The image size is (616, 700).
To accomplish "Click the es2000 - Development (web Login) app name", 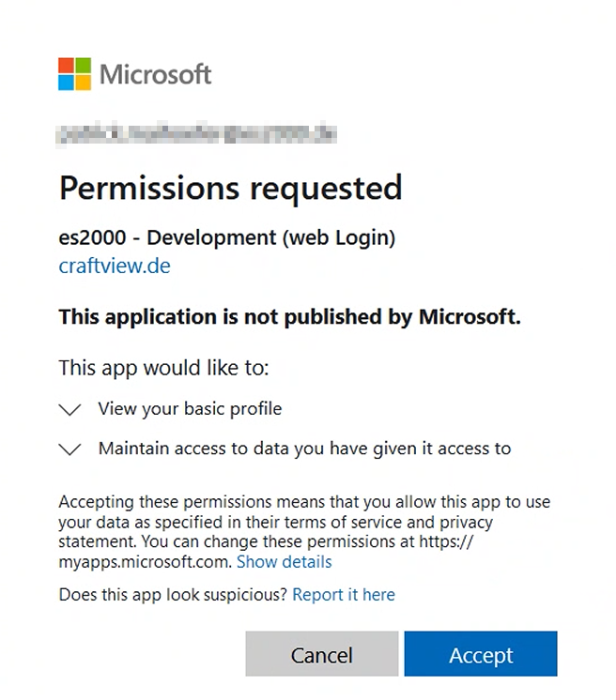I will click(x=227, y=237).
